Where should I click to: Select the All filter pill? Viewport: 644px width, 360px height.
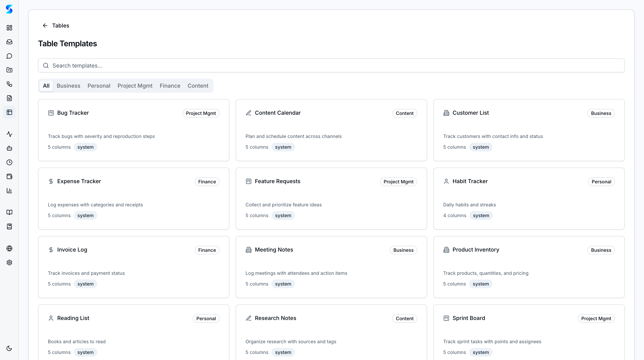pyautogui.click(x=46, y=85)
